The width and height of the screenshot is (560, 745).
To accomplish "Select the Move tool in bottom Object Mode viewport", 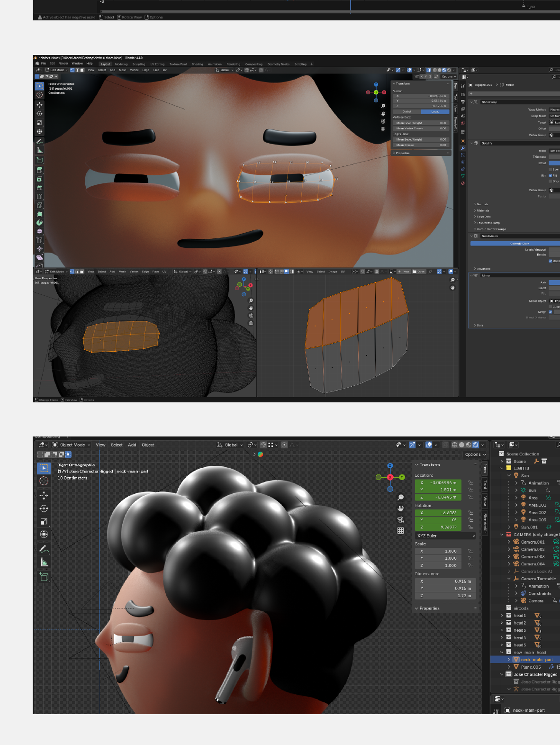I will click(x=44, y=495).
